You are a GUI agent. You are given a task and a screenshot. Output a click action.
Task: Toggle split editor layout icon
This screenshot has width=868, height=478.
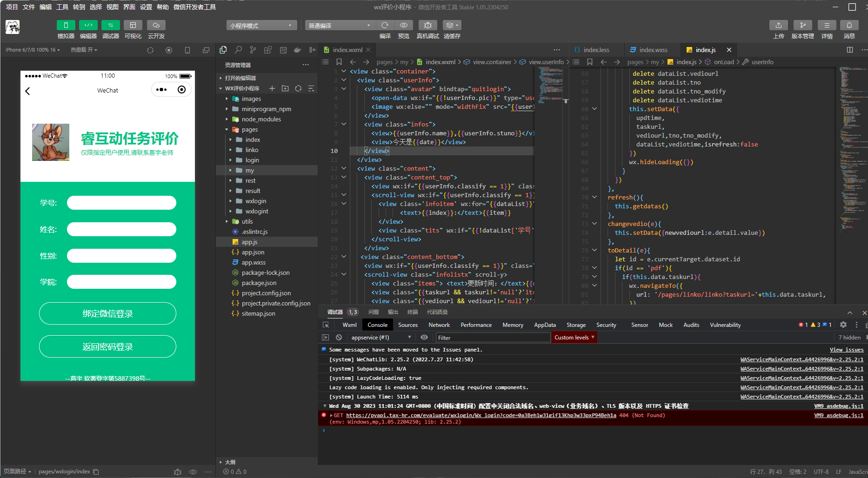[850, 50]
